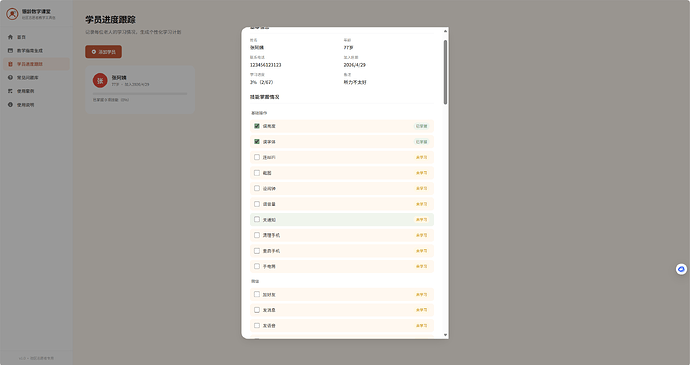Image resolution: width=690 pixels, height=365 pixels.
Task: Click the learning progress value 3% (2/67)
Action: (261, 82)
